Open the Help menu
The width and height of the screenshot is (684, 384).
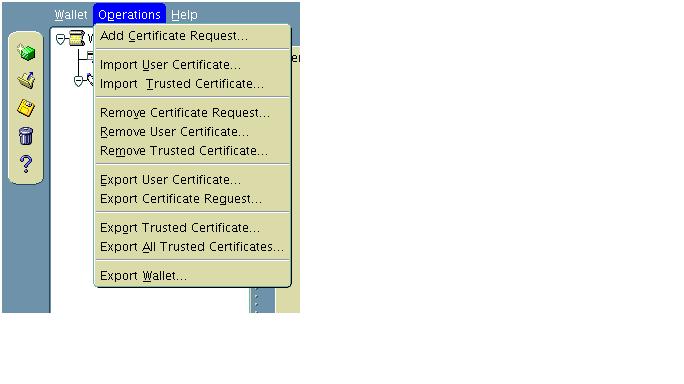point(184,14)
